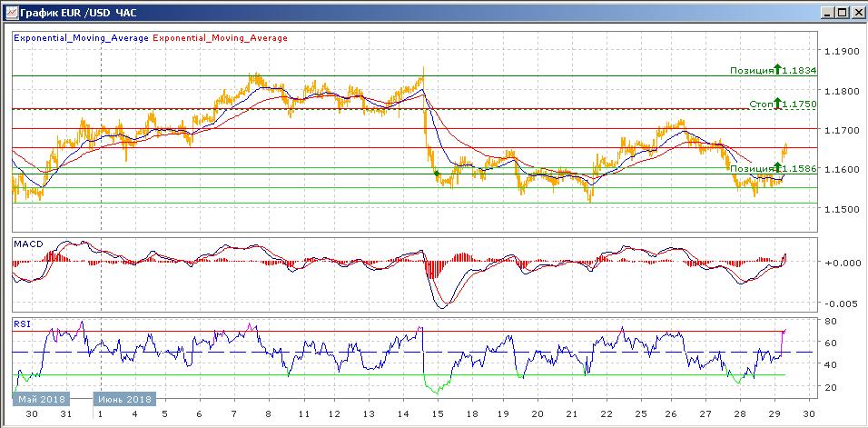Image resolution: width=868 pixels, height=428 pixels.
Task: Click the green arrow next to Позиция 1.1834
Action: click(x=777, y=69)
